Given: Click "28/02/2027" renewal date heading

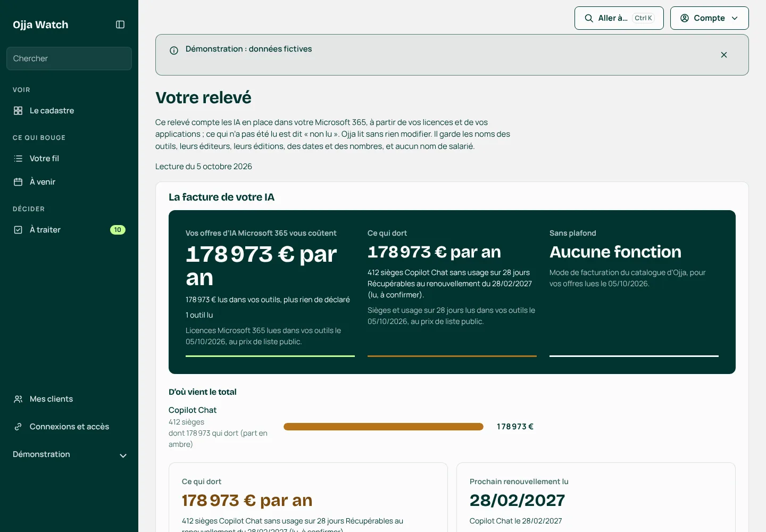Looking at the screenshot, I should tap(517, 500).
